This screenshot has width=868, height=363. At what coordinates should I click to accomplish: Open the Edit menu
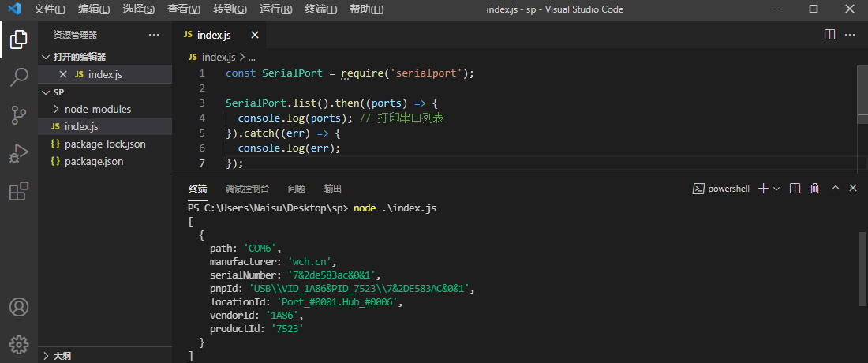tap(94, 9)
